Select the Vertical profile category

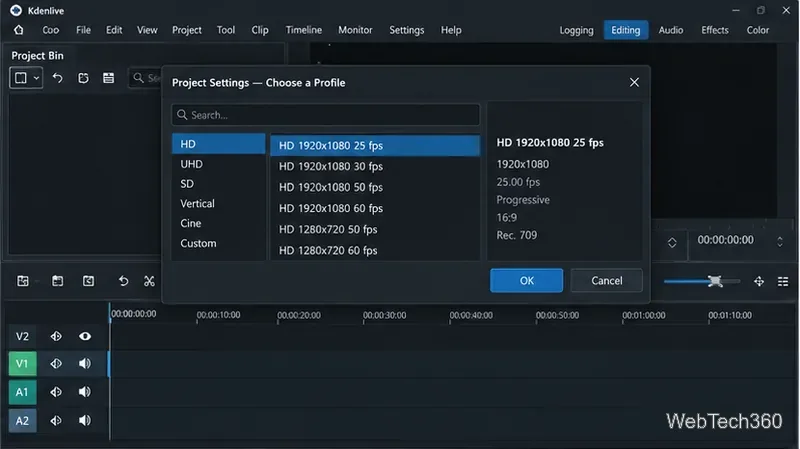pos(218,204)
